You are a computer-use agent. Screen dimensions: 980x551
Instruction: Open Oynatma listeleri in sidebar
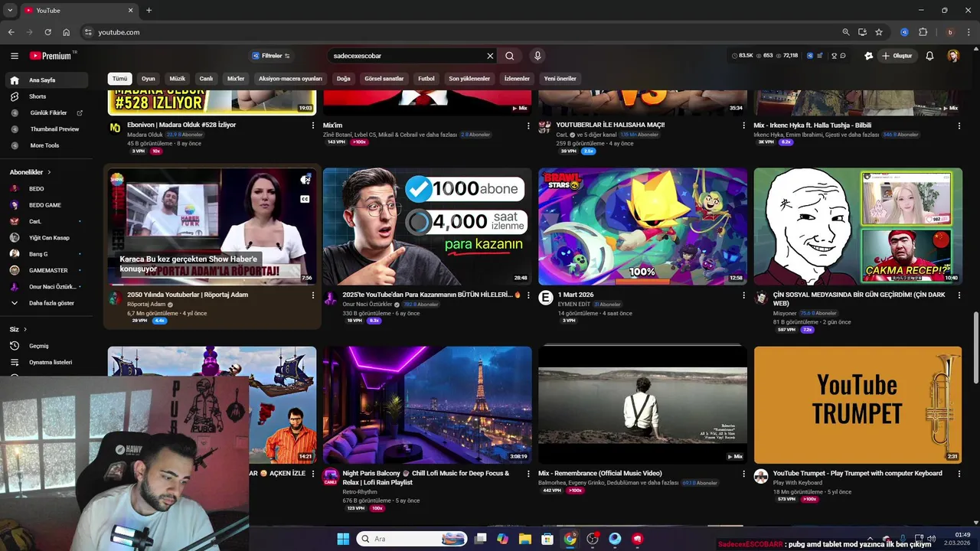point(51,362)
